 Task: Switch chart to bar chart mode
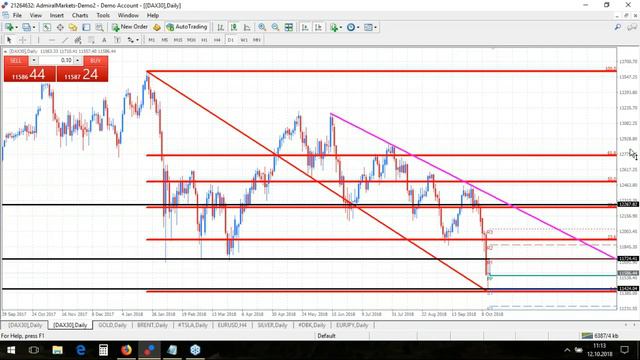pyautogui.click(x=220, y=27)
